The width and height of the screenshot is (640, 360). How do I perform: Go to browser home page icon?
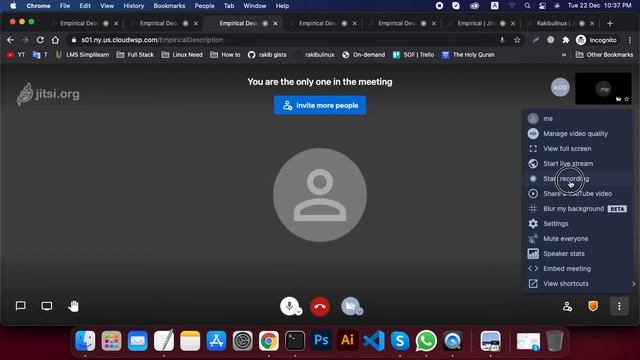[x=55, y=40]
